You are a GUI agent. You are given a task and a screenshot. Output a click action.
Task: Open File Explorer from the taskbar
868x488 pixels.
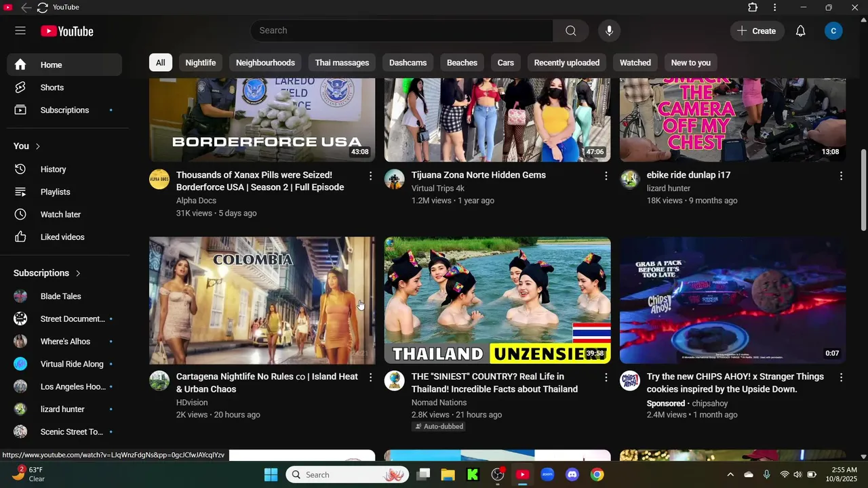click(448, 474)
